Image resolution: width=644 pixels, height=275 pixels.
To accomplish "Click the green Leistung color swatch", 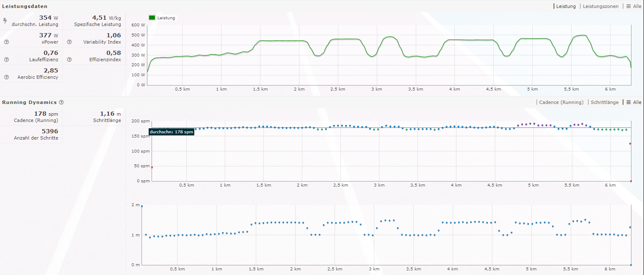I will click(x=152, y=18).
